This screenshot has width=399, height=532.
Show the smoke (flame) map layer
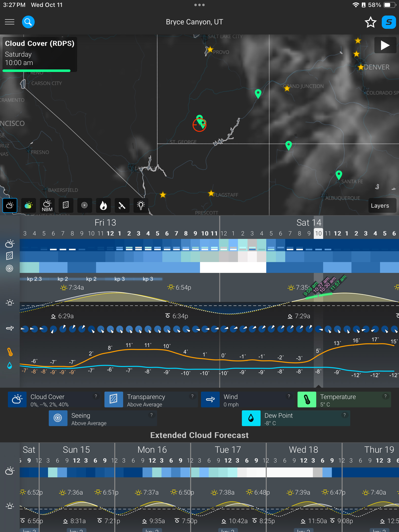[x=103, y=205]
